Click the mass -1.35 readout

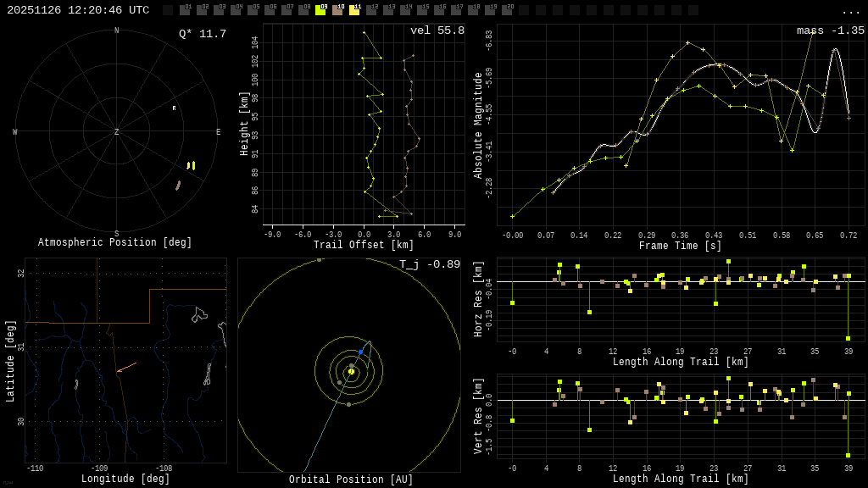(x=831, y=30)
